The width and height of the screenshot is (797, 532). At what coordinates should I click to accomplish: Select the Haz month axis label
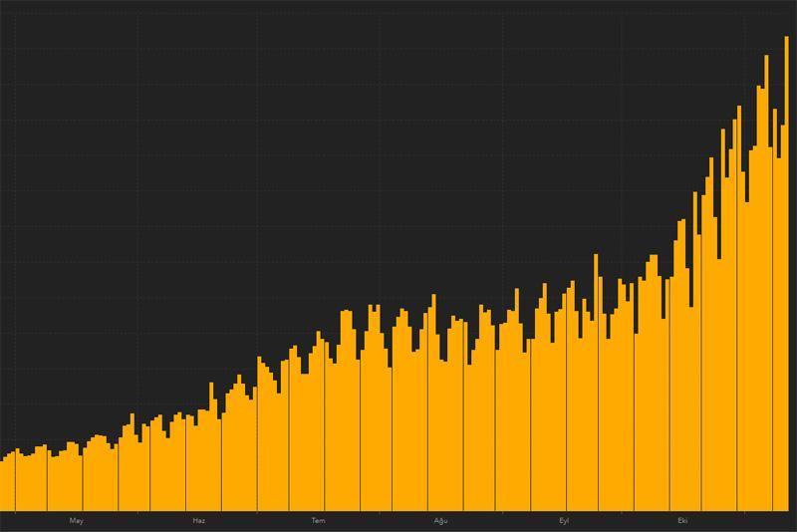[198, 520]
